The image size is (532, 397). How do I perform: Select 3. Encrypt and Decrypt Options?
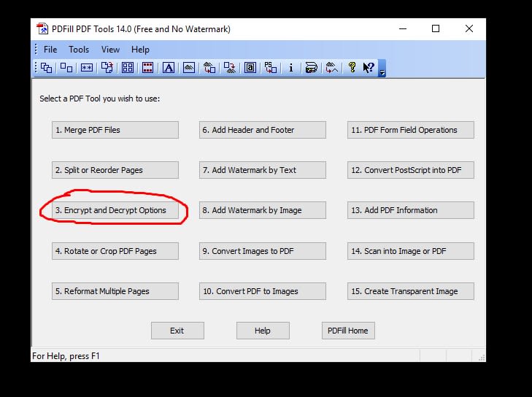click(115, 210)
